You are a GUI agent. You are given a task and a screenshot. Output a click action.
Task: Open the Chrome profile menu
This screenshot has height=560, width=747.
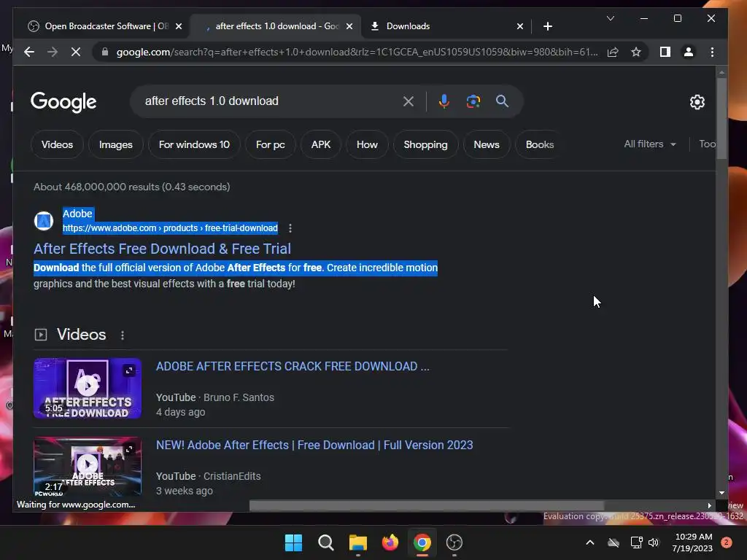tap(689, 52)
